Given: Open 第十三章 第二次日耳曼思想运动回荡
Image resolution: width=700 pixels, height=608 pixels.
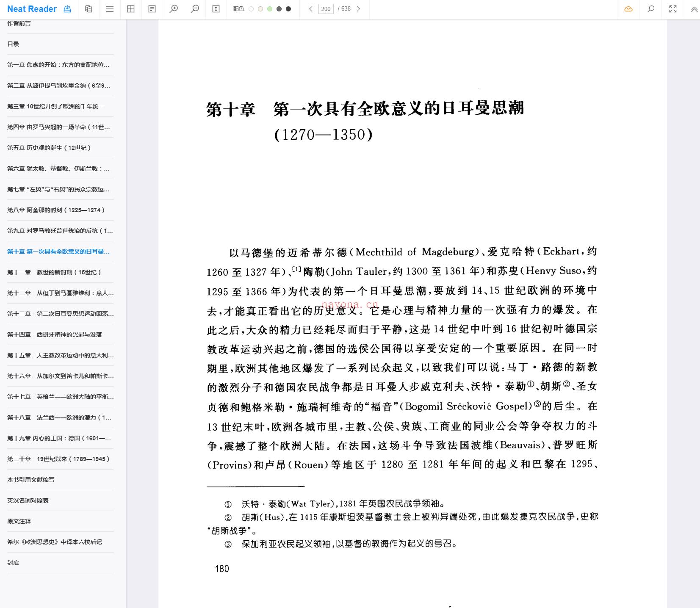Looking at the screenshot, I should pyautogui.click(x=60, y=314).
